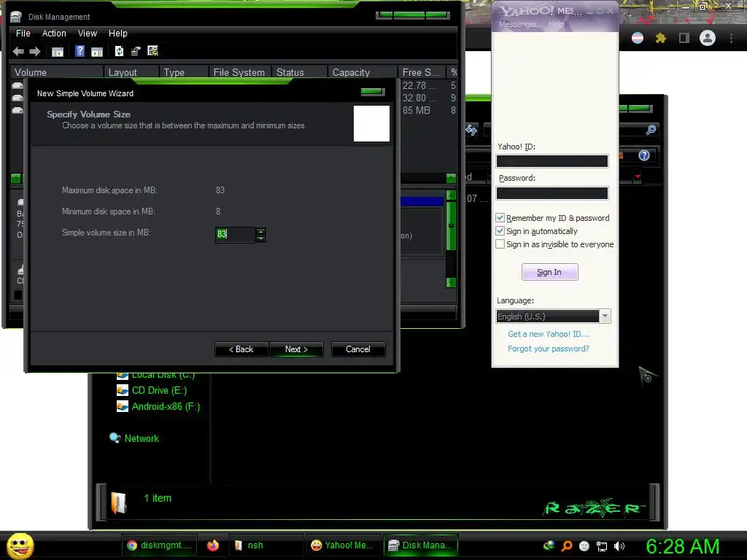Image resolution: width=747 pixels, height=560 pixels.
Task: Click the scroll-left arrow of volume list
Action: tap(16, 179)
